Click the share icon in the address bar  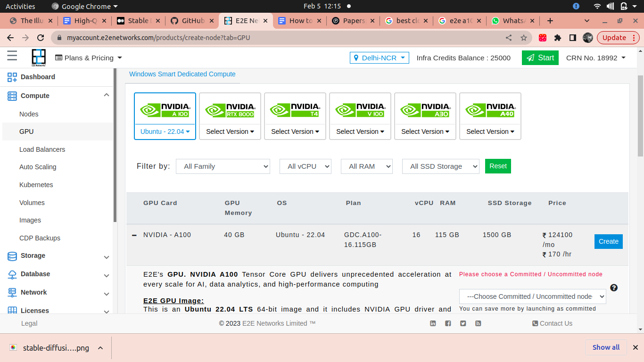509,38
